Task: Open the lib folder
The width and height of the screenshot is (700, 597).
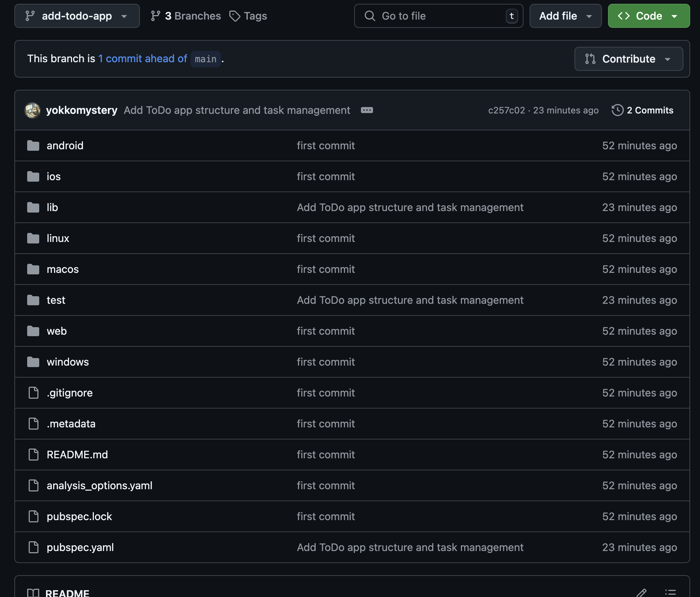Action: (52, 207)
